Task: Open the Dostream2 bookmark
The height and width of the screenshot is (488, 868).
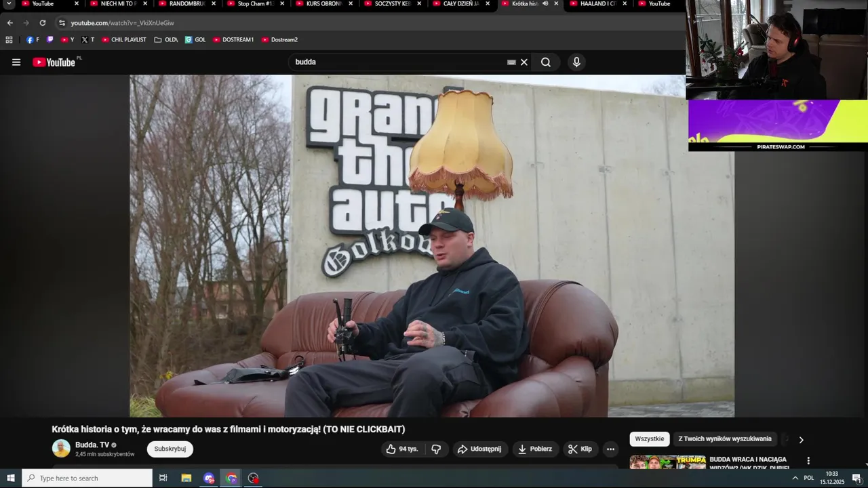Action: pyautogui.click(x=280, y=40)
